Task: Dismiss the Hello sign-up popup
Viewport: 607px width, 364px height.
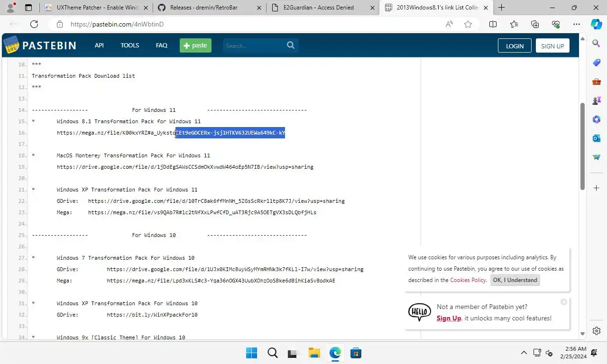Action: click(563, 302)
